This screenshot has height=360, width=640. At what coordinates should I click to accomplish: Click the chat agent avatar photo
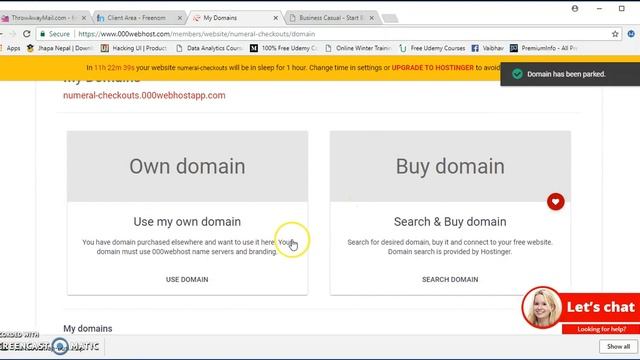click(x=542, y=308)
